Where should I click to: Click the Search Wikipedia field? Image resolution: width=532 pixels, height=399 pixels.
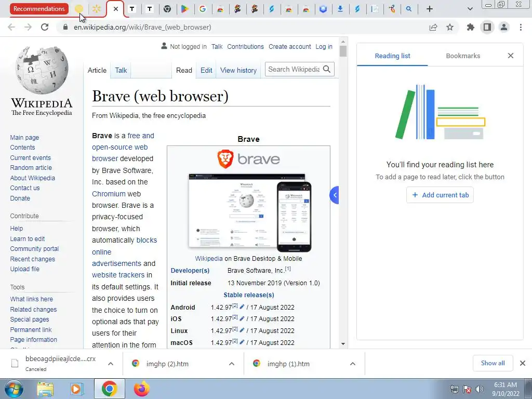pos(294,69)
